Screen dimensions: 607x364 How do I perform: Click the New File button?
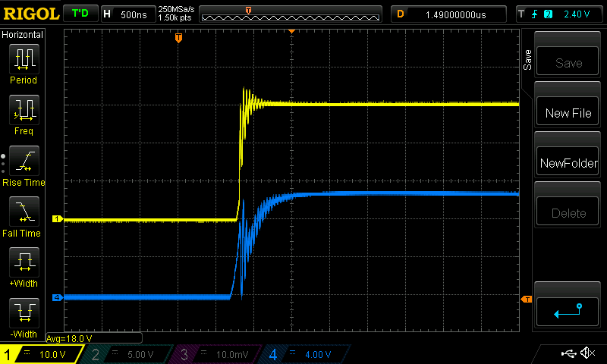coord(568,113)
